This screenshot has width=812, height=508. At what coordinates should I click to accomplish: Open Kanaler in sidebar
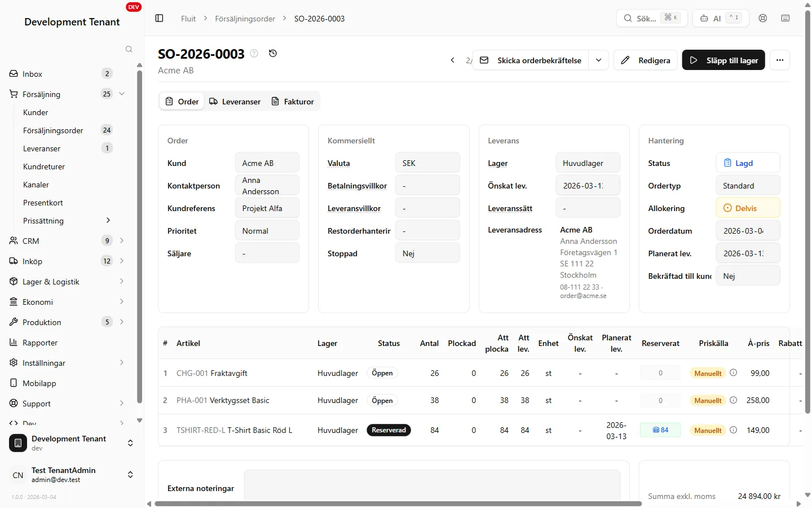point(36,185)
